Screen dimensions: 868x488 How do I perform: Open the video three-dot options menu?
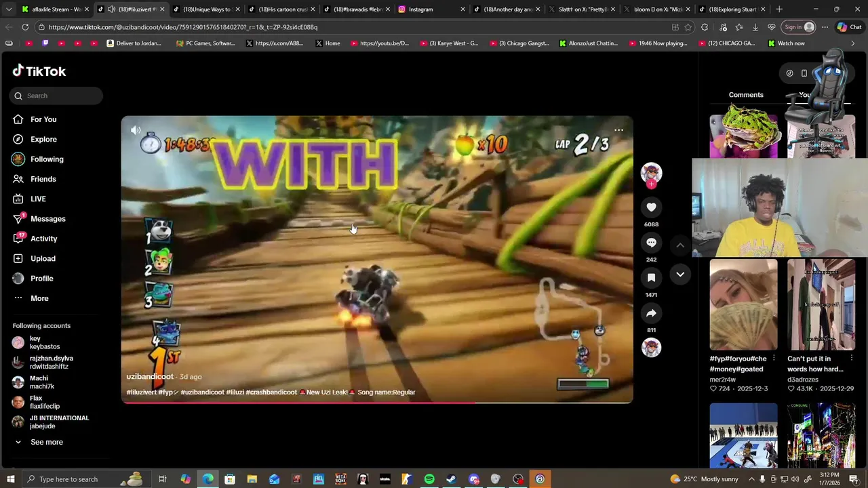coord(618,130)
